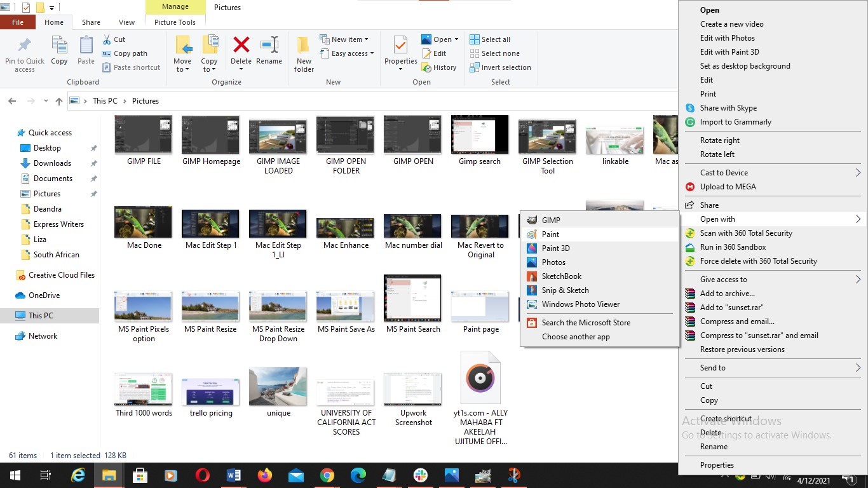
Task: Select OneDrive in navigation pane
Action: pyautogui.click(x=44, y=295)
